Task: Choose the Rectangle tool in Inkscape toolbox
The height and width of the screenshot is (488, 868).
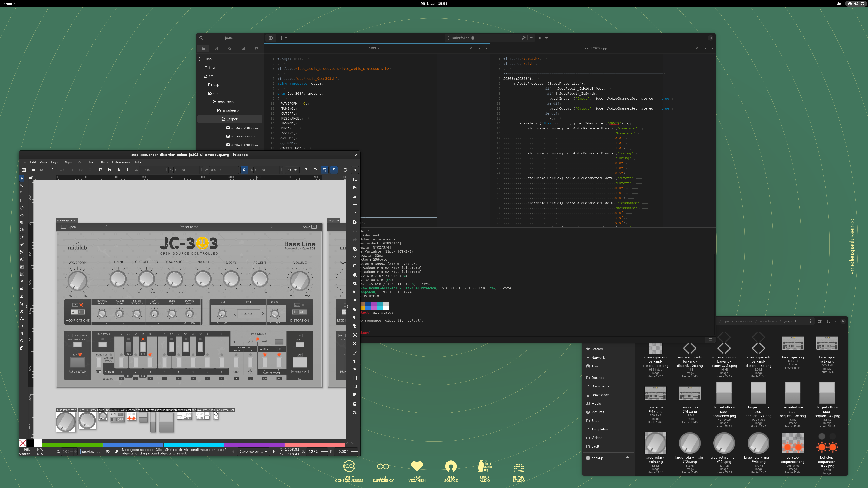Action: coord(21,200)
